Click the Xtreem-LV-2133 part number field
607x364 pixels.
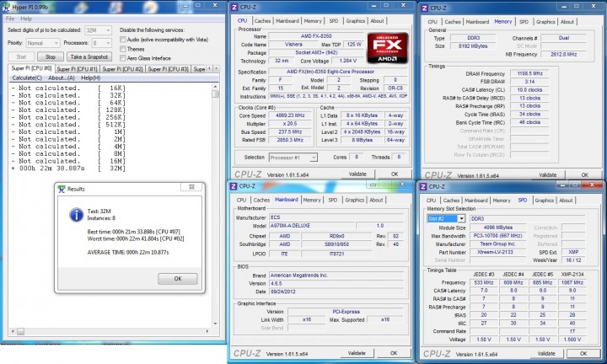coord(497,252)
